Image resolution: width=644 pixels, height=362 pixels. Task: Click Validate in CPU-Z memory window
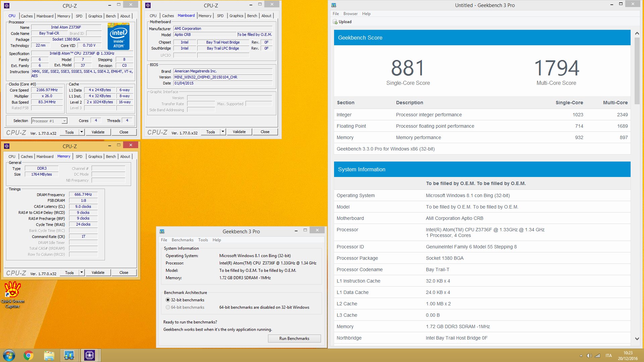coord(98,273)
